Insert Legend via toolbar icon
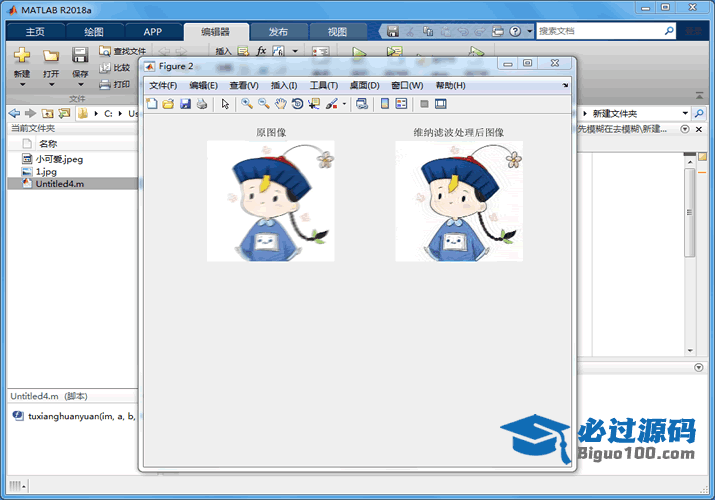This screenshot has width=715, height=500. coord(401,104)
